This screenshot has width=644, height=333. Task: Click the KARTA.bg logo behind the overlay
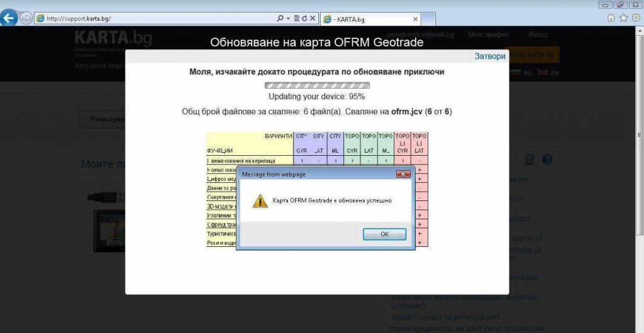[113, 38]
